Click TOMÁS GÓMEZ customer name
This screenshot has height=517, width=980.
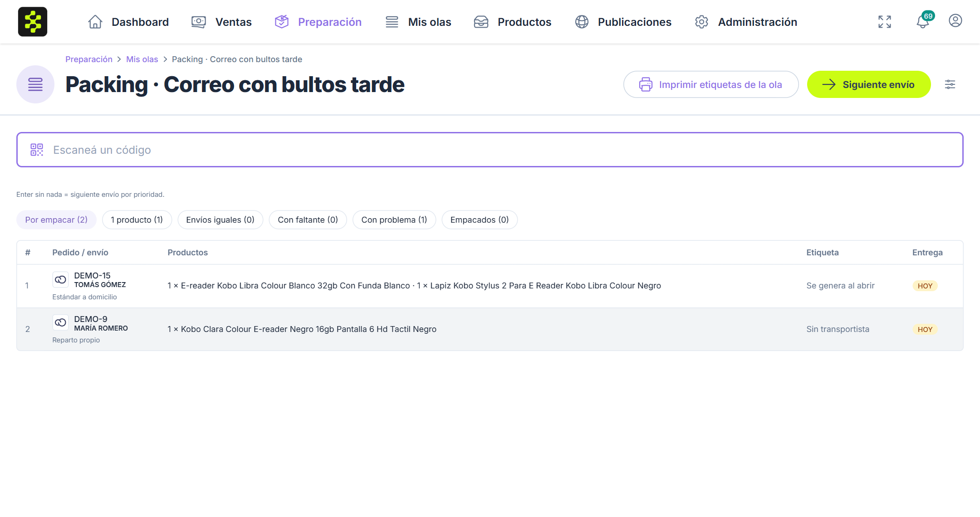tap(100, 285)
